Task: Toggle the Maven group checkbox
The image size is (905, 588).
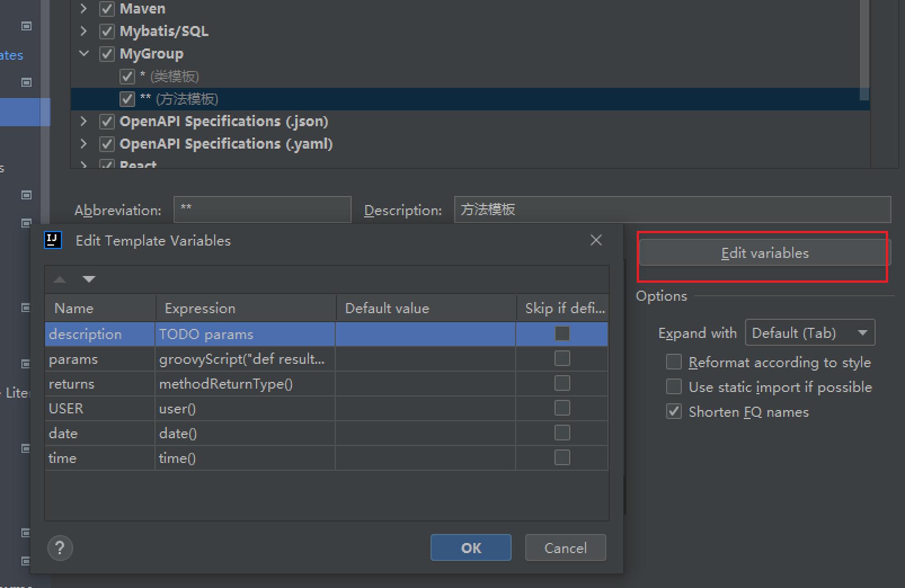Action: coord(107,9)
